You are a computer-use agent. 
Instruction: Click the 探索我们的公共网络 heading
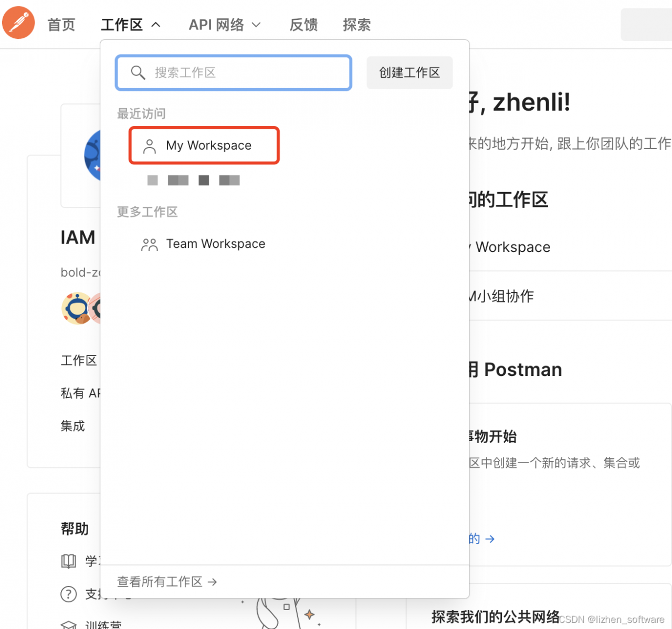pyautogui.click(x=496, y=616)
